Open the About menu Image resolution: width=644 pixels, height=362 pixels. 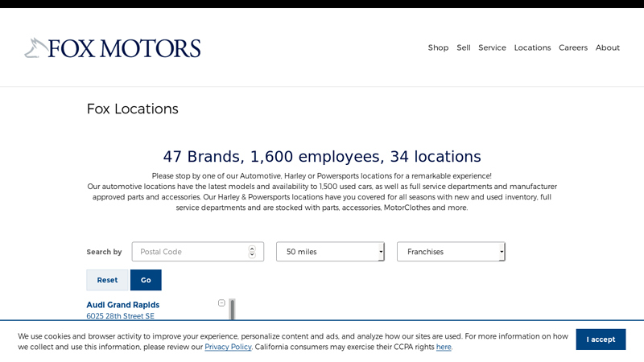point(608,47)
